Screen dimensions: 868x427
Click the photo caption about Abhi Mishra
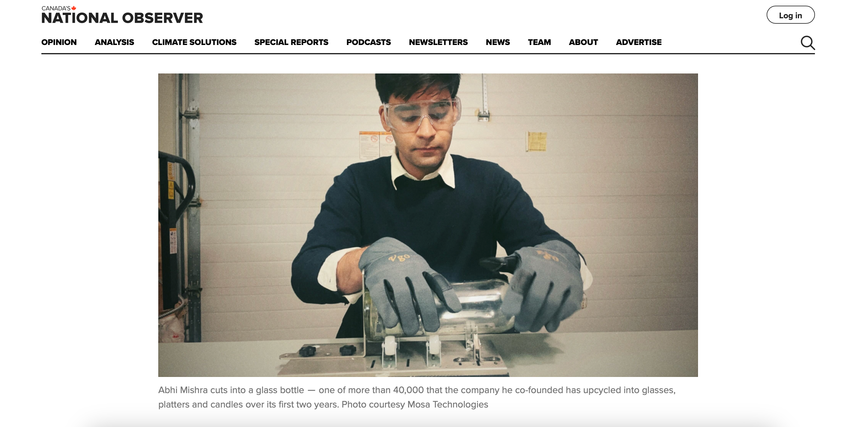417,397
